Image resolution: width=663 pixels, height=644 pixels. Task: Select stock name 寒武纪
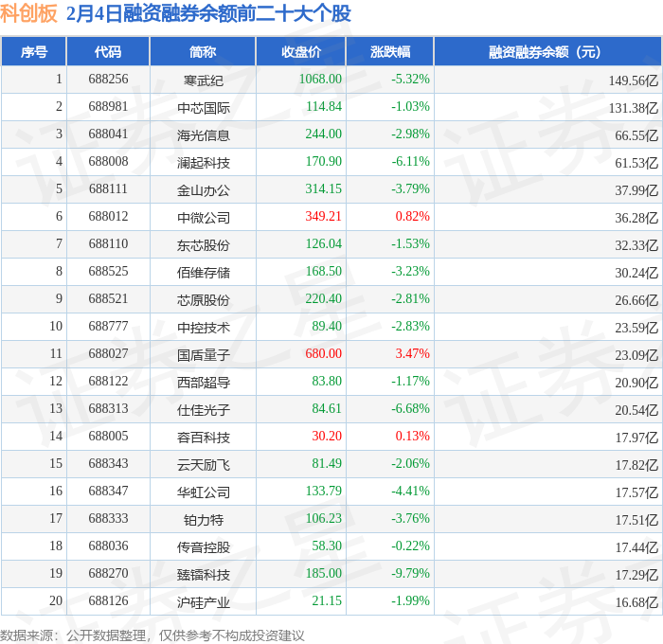pyautogui.click(x=204, y=80)
